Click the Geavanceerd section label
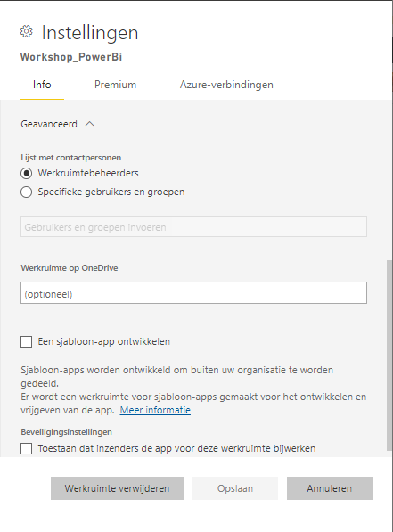Viewport: 393px width, 532px height. pos(49,124)
